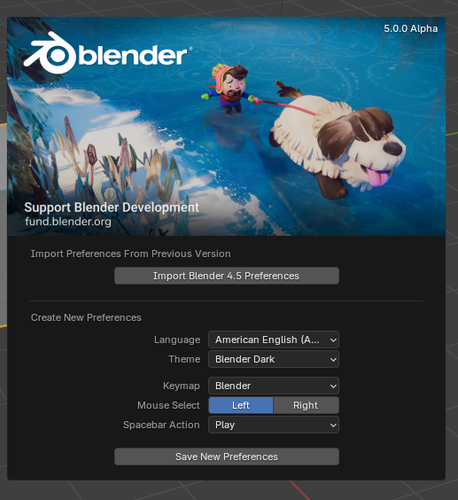Click the 5.0.0 Alpha version label

point(411,29)
